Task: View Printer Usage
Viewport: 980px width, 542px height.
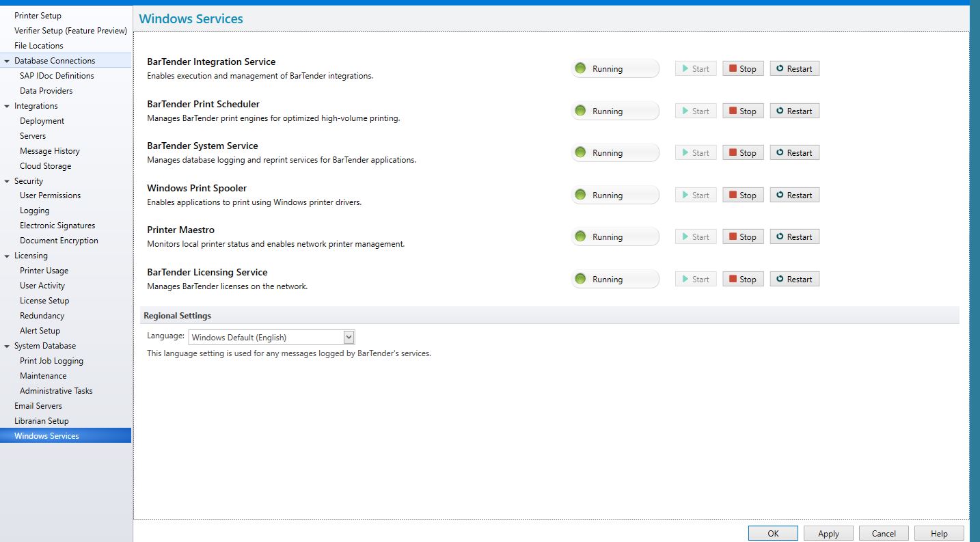Action: click(44, 271)
